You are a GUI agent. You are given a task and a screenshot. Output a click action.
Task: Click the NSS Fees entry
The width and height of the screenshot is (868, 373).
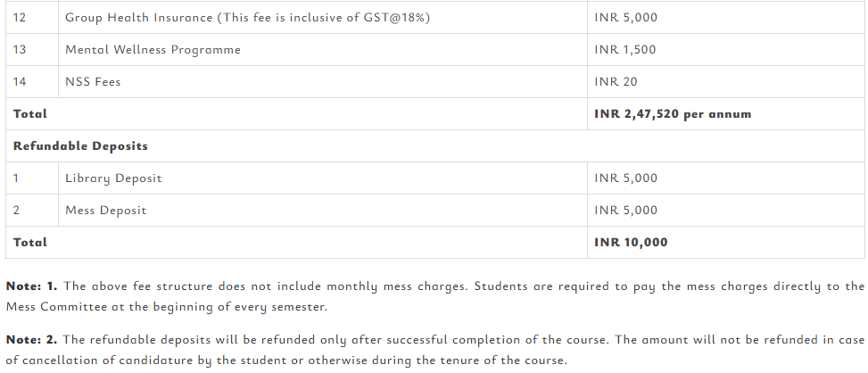(93, 82)
